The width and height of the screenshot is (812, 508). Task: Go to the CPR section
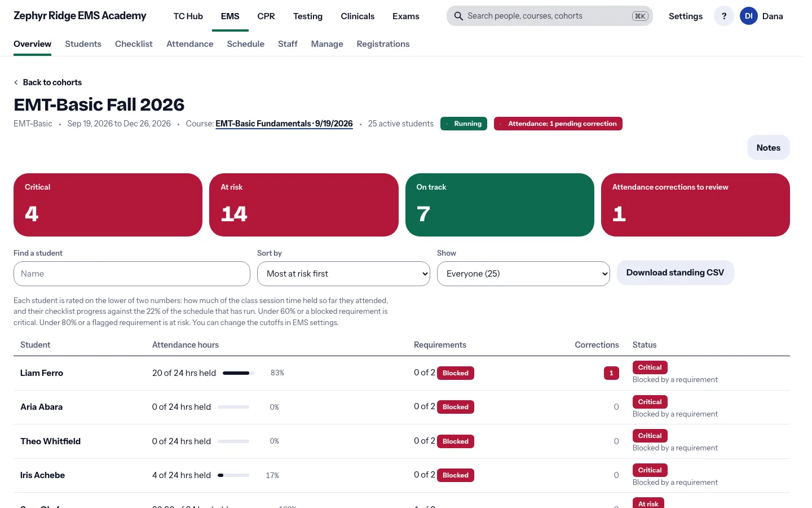[266, 16]
